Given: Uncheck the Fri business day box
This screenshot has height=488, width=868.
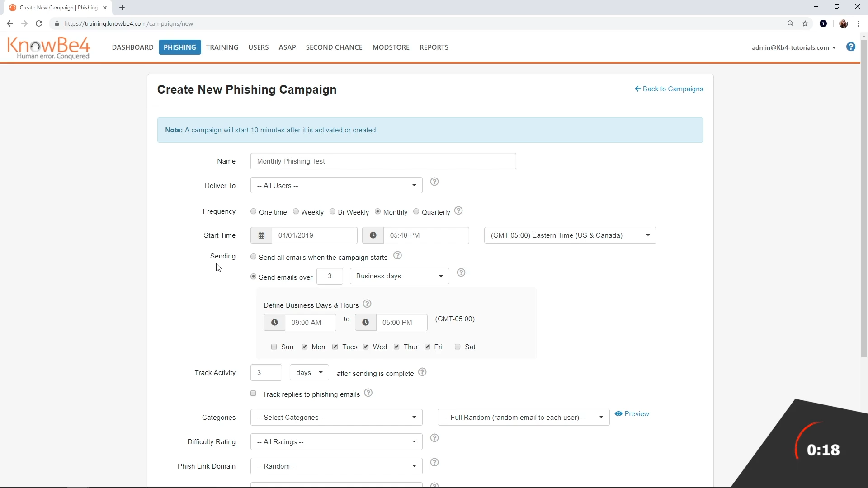Looking at the screenshot, I should (427, 347).
